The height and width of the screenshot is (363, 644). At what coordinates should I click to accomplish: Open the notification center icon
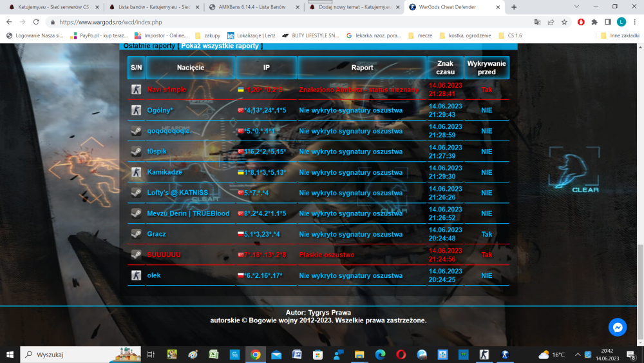631,355
